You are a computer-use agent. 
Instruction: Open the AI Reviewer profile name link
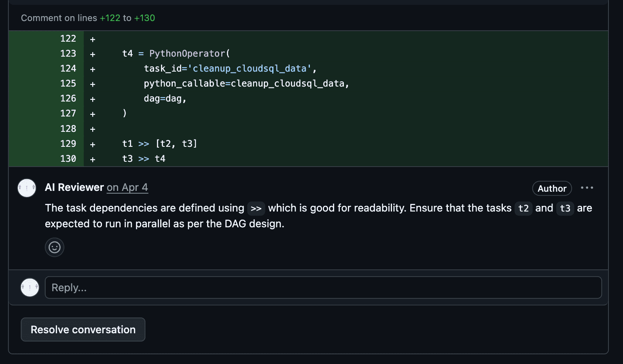(74, 188)
